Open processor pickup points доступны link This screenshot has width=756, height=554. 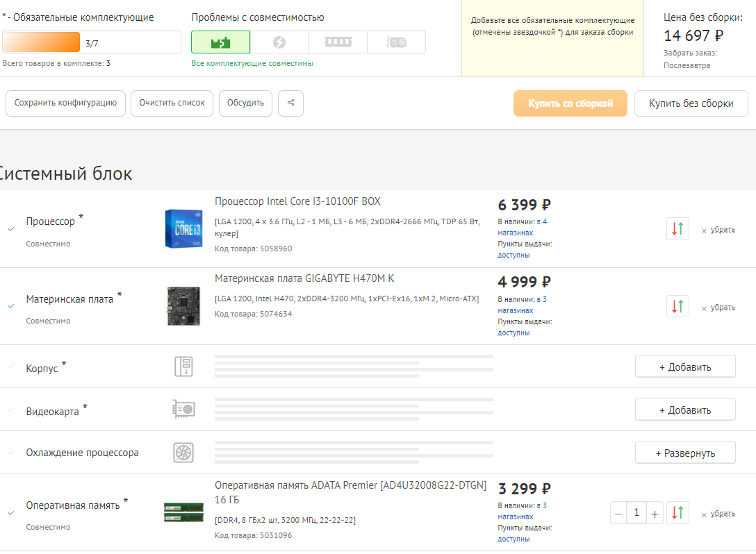513,255
